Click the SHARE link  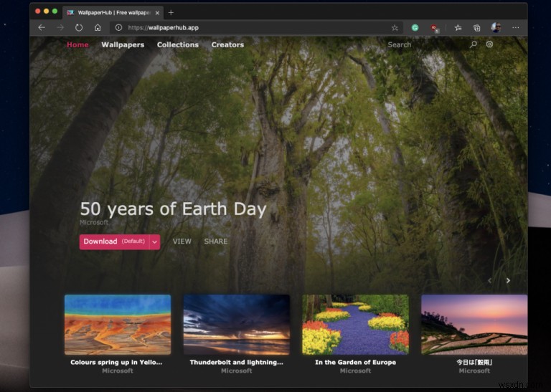click(x=216, y=242)
